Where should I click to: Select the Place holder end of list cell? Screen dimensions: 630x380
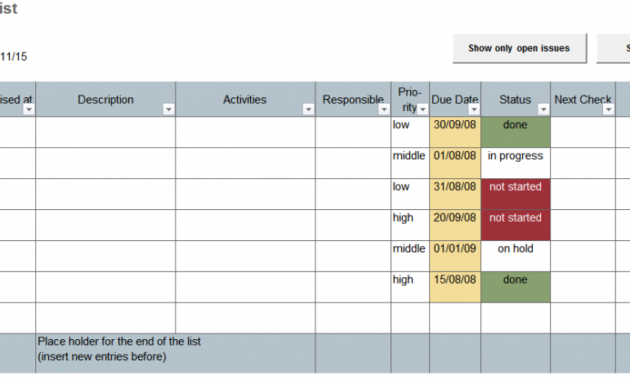176,353
